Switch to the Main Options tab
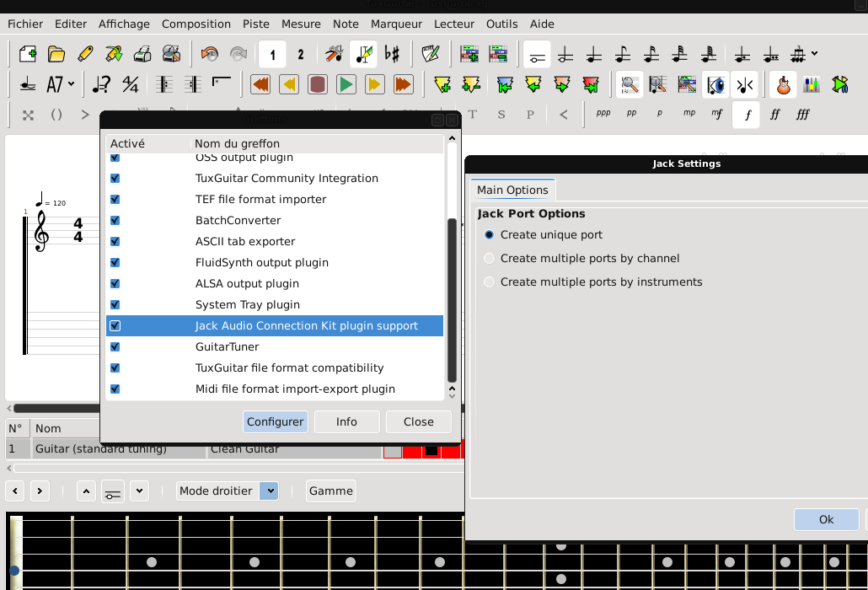868x590 pixels. pyautogui.click(x=512, y=190)
